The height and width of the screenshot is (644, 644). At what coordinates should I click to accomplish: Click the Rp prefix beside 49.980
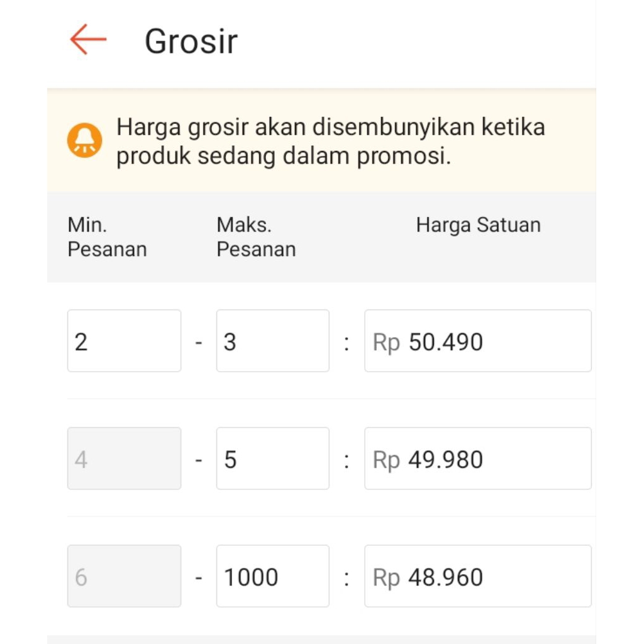click(x=386, y=460)
